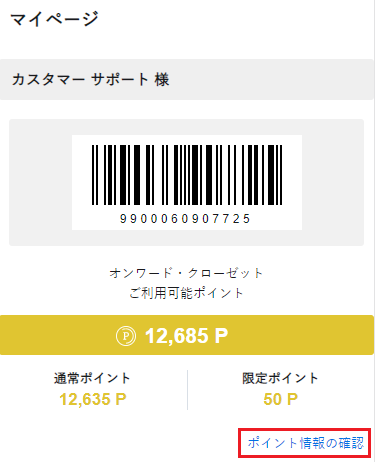
Task: Click the yellow 12,685 P points banner
Action: coord(187,335)
